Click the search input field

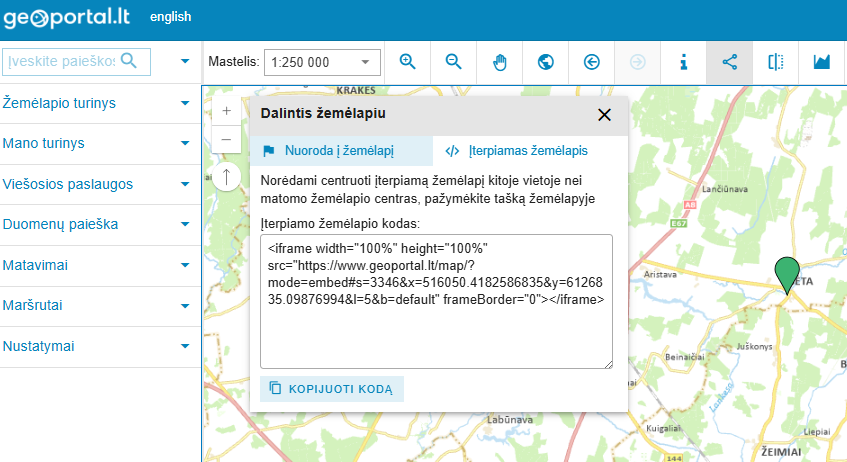(x=62, y=61)
